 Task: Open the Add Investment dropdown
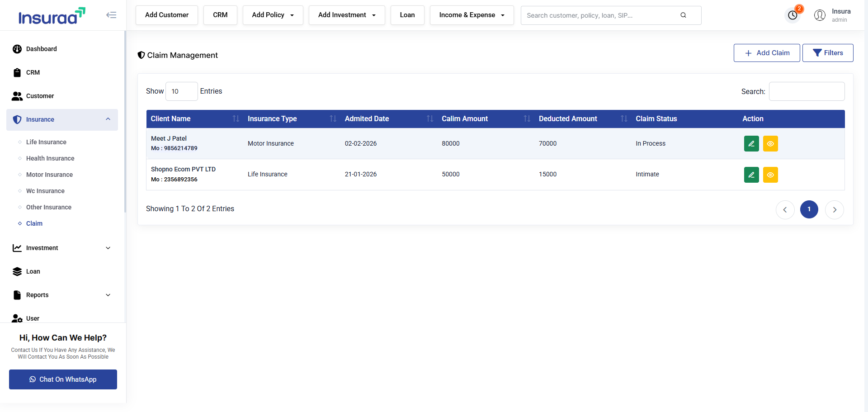[347, 15]
